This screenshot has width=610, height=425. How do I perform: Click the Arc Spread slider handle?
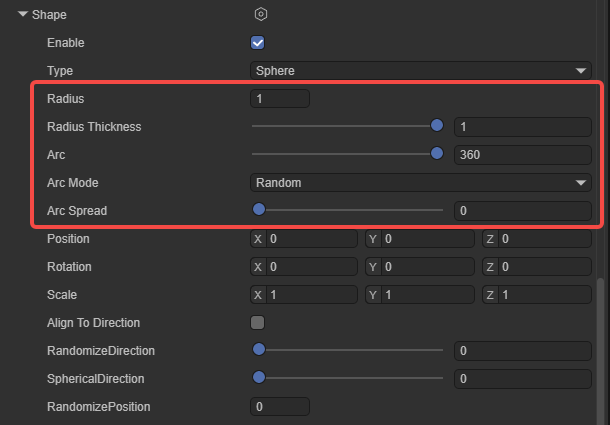pyautogui.click(x=258, y=210)
